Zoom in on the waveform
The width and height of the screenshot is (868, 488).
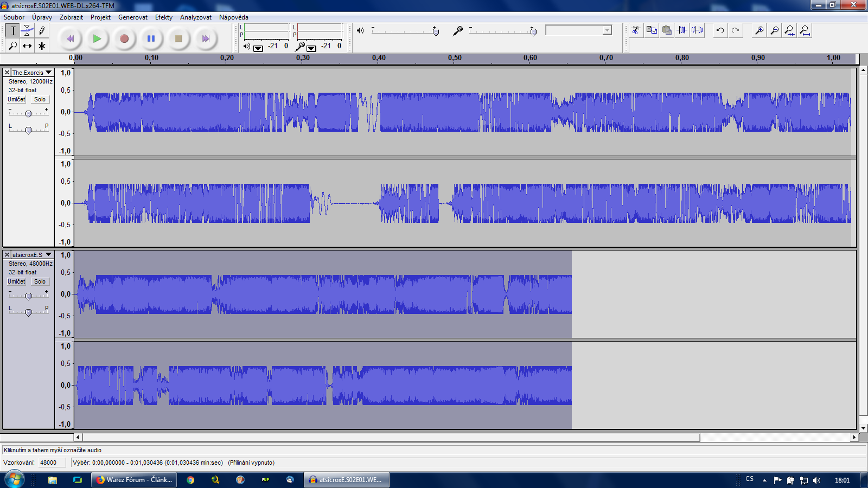[759, 30]
